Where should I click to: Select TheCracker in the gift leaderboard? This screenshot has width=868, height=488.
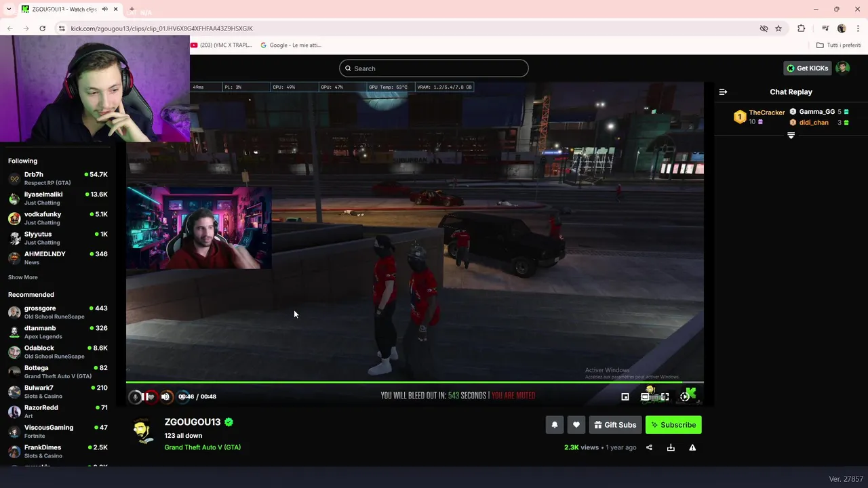pyautogui.click(x=767, y=113)
